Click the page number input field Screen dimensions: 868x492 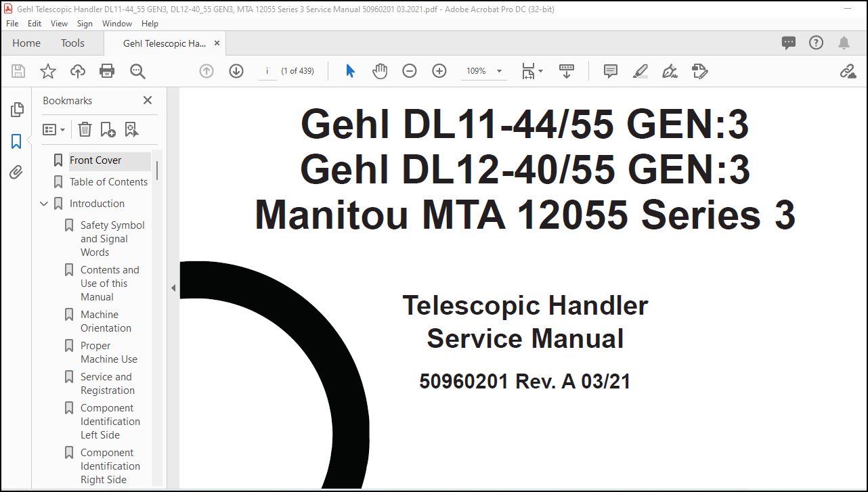(267, 71)
